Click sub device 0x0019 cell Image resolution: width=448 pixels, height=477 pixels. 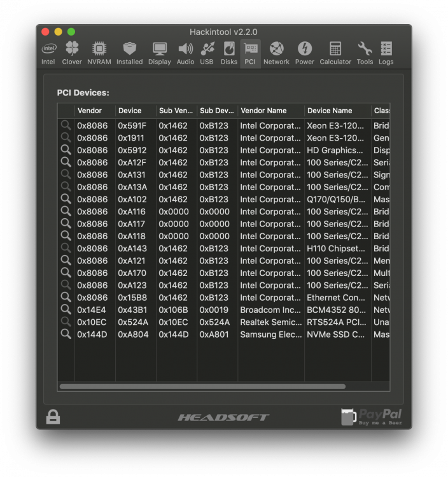[x=214, y=310]
